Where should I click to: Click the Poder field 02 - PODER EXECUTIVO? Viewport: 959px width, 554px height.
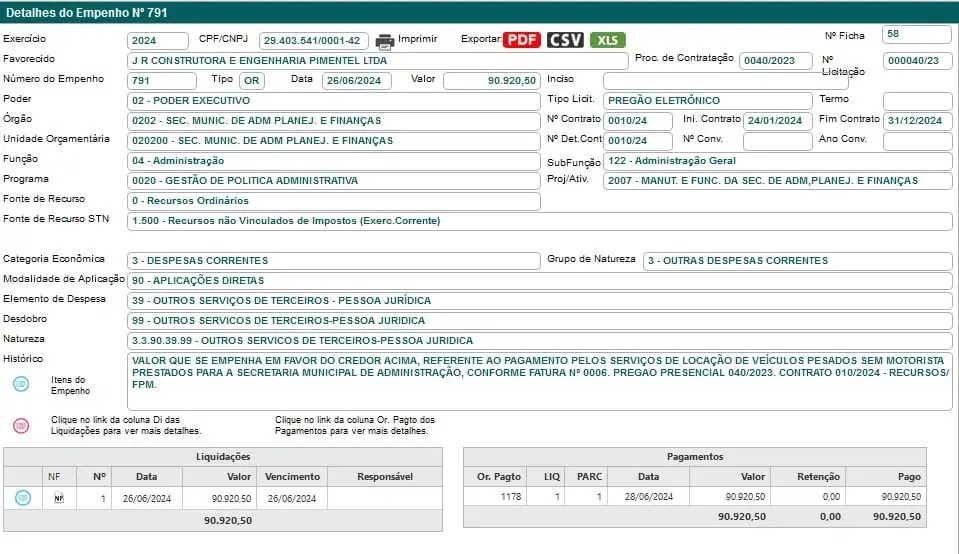coord(333,101)
